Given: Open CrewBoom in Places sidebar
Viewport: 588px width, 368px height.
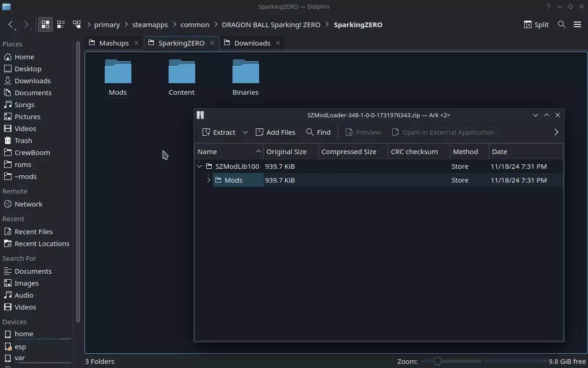Looking at the screenshot, I should [37, 152].
